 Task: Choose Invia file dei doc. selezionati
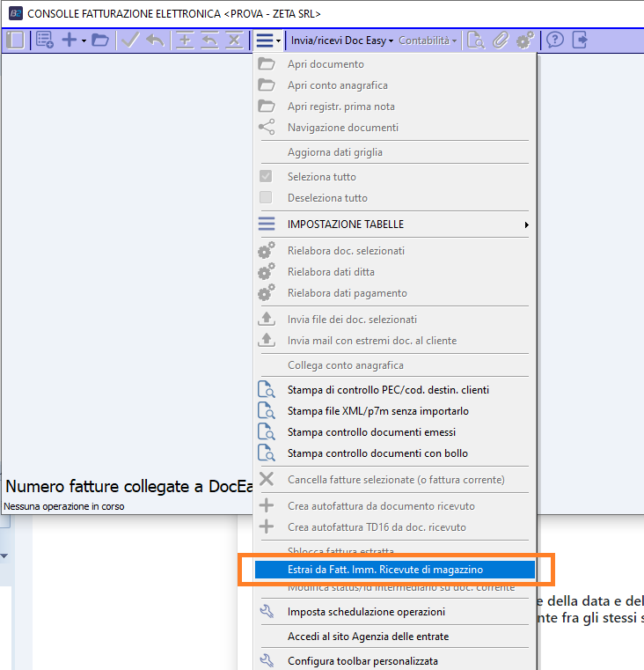click(395, 320)
